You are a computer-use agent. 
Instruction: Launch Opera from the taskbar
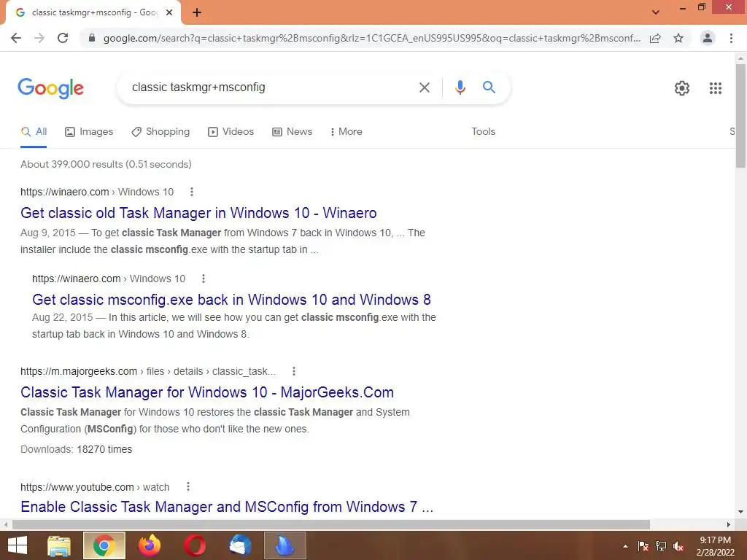(x=194, y=545)
